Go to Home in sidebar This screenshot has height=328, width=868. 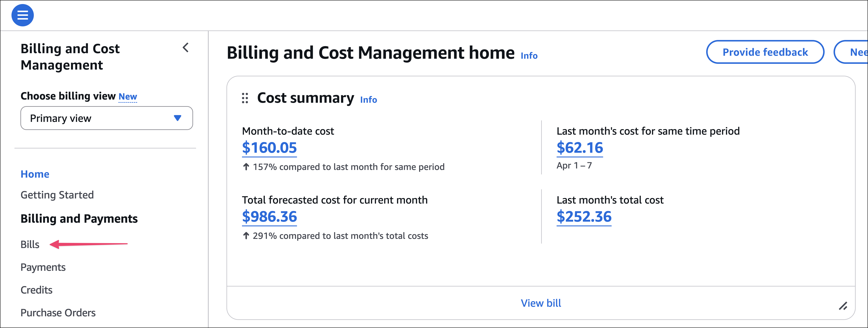tap(35, 174)
